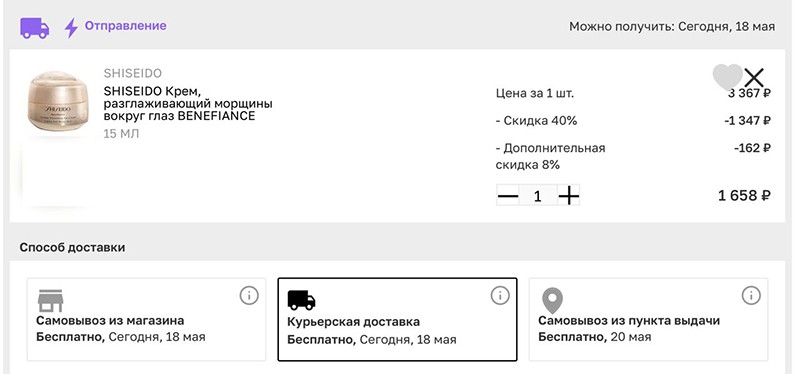The height and width of the screenshot is (374, 800).
Task: Decrease quantity with the minus button
Action: pyautogui.click(x=508, y=196)
